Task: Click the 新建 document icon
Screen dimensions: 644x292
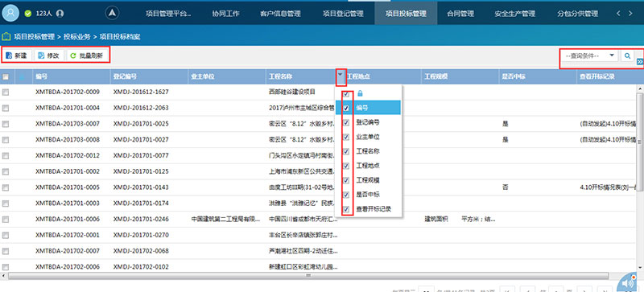Action: (9, 56)
